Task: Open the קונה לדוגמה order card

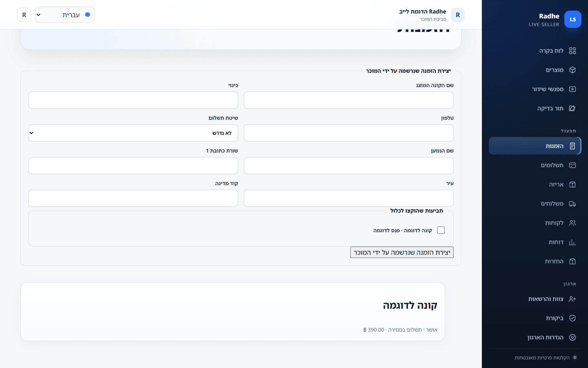Action: point(233,312)
